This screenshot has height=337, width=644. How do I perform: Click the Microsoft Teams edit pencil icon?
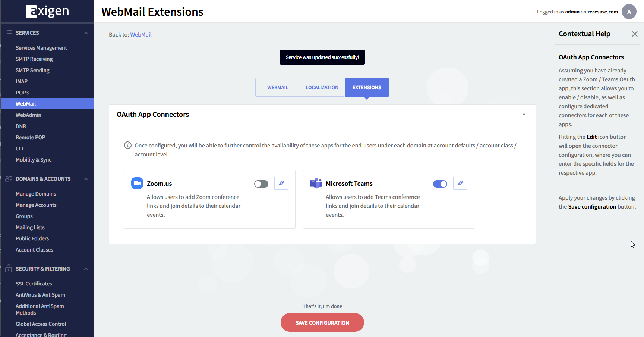point(460,183)
